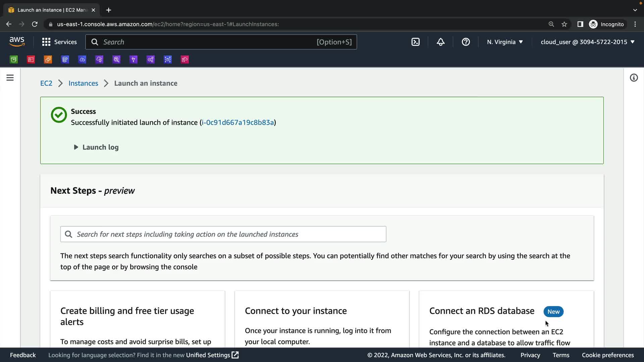Click the Feedback button in footer
The image size is (644, 362).
pyautogui.click(x=23, y=355)
